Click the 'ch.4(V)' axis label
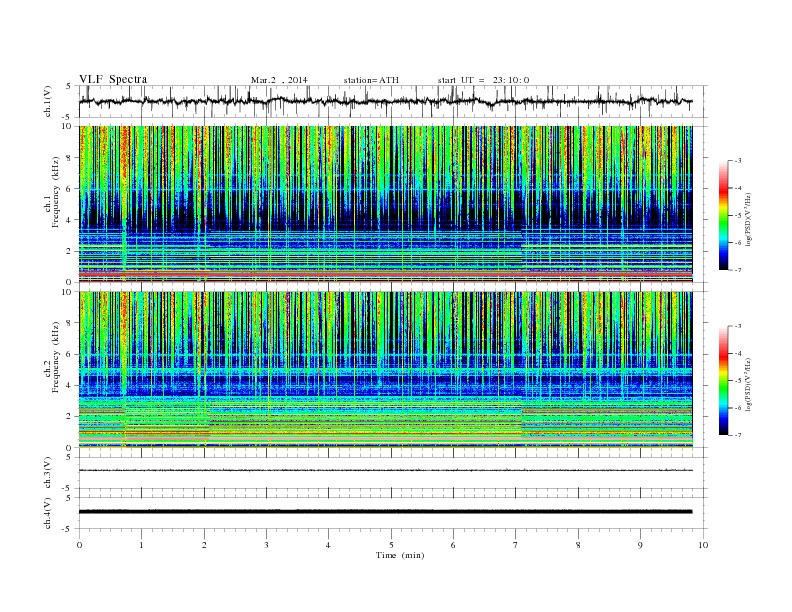This screenshot has height=612, width=792. 48,513
